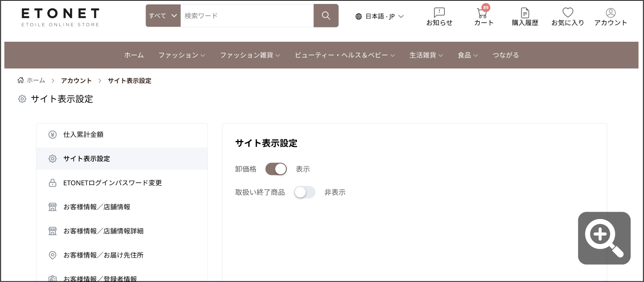Select サイト表示設定 in sidebar menu

point(122,159)
